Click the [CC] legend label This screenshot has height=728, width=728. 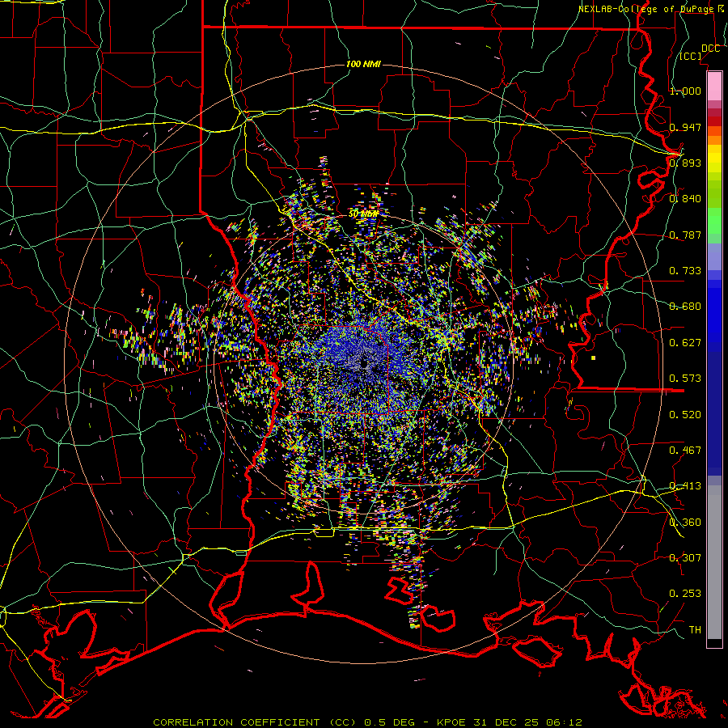[691, 56]
